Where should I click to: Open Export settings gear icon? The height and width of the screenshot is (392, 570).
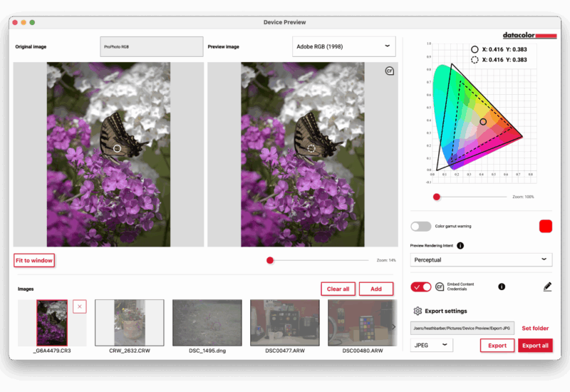[418, 311]
